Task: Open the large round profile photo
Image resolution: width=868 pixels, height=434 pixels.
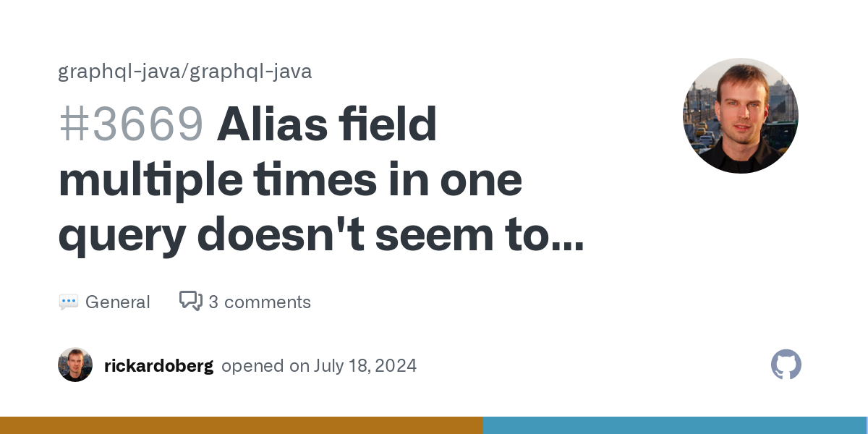Action: (x=741, y=116)
